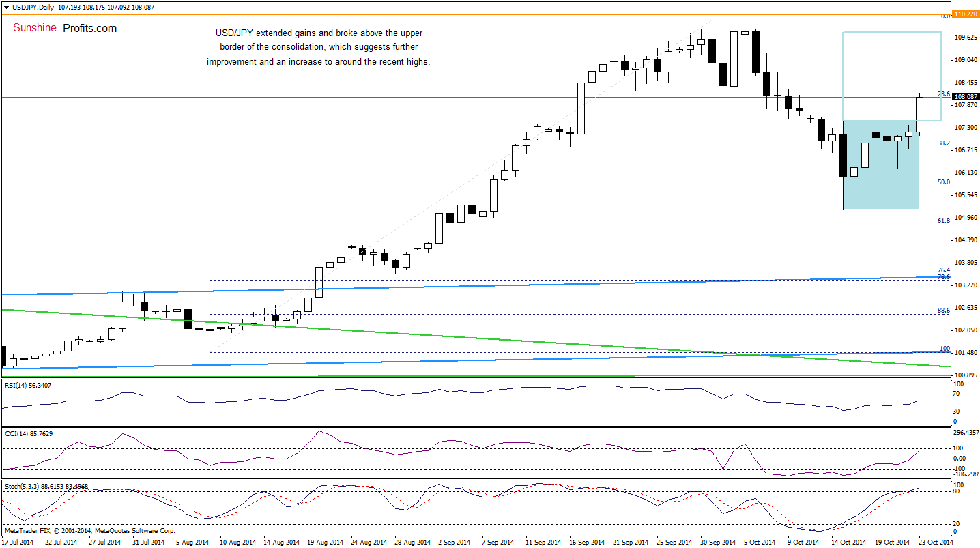980x548 pixels.
Task: Click the last white candlestick at 23 Oct
Action: coord(919,114)
